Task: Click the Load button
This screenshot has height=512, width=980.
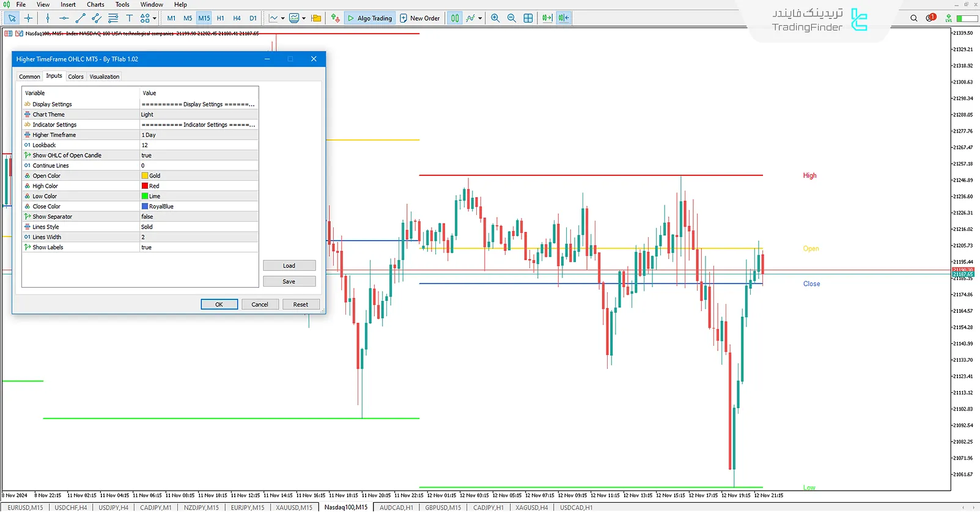Action: coord(289,266)
